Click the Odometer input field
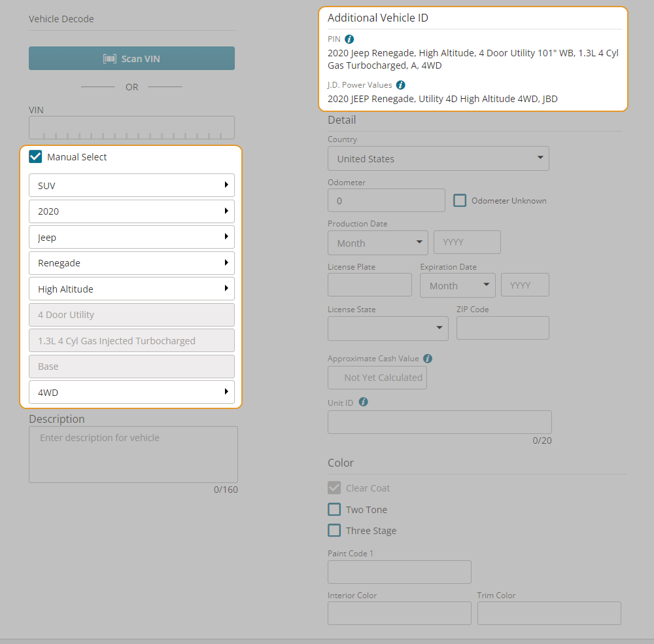This screenshot has width=654, height=644. tap(387, 200)
